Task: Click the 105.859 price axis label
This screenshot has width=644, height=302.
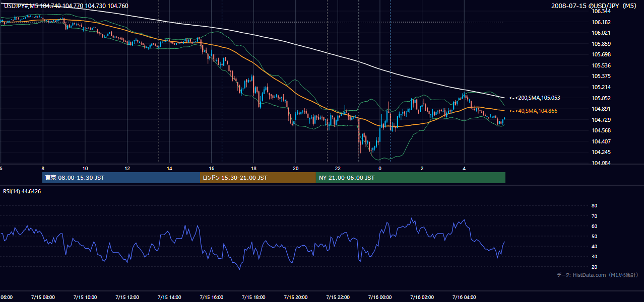Action: (x=601, y=44)
